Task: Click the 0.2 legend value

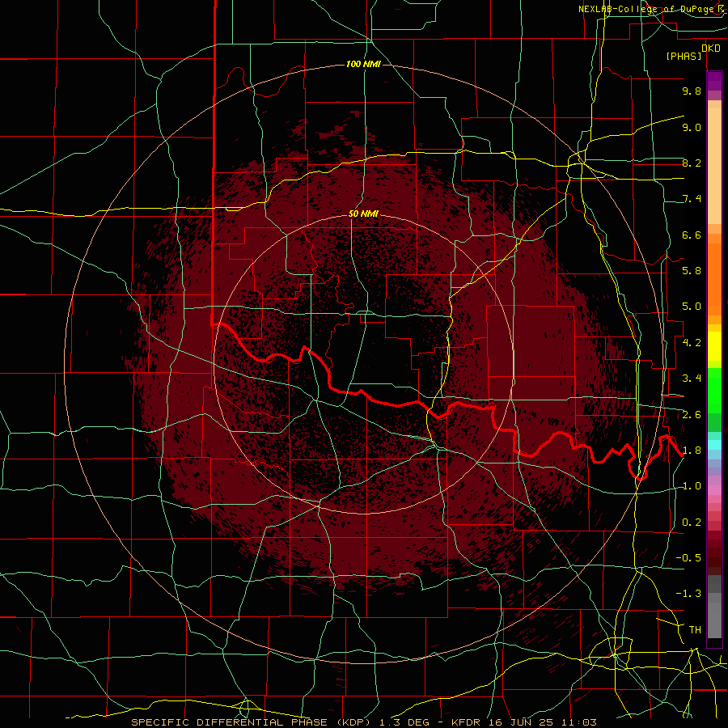Action: (x=692, y=523)
